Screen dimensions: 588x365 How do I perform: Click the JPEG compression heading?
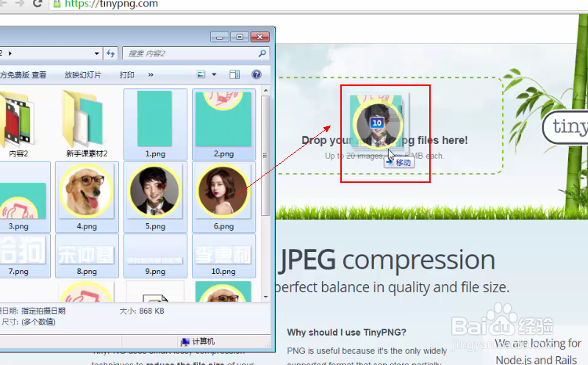click(387, 259)
